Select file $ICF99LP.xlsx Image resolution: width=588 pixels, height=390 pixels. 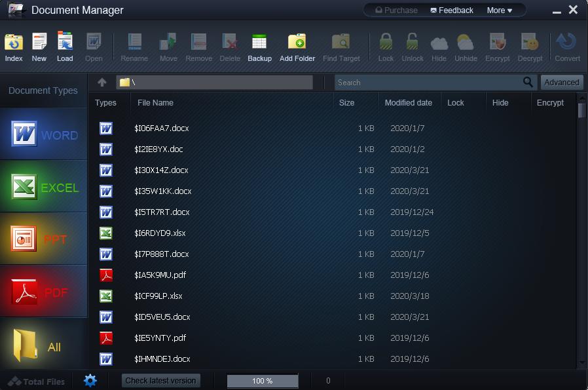point(158,296)
